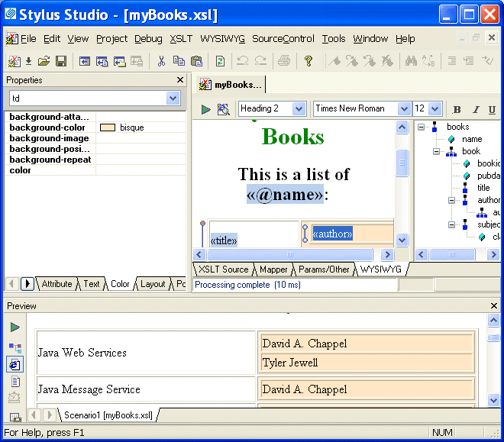The image size is (504, 442).
Task: Toggle Bold formatting button
Action: click(457, 109)
